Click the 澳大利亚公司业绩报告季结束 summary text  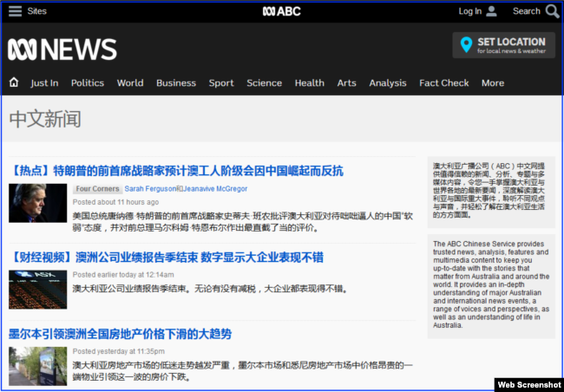pos(211,289)
